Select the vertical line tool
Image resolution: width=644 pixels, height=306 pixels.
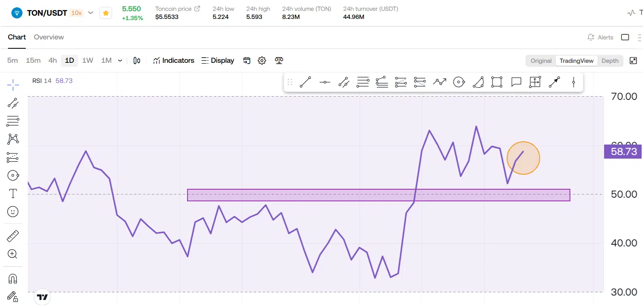(x=573, y=82)
